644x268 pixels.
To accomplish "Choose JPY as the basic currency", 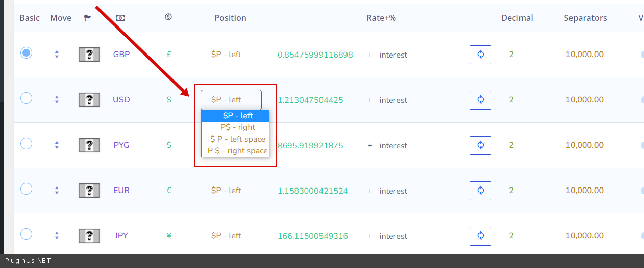I will [x=26, y=234].
